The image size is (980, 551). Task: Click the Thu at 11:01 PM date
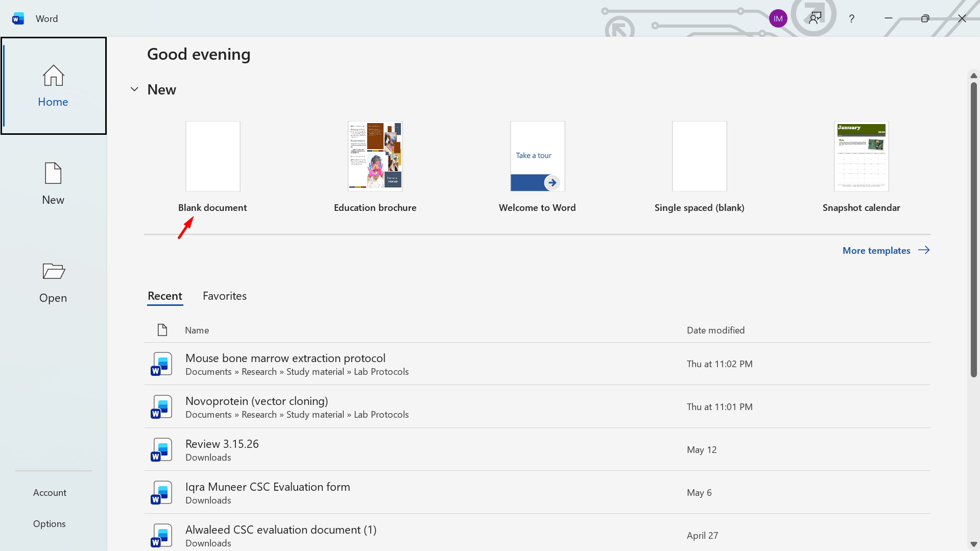tap(720, 407)
